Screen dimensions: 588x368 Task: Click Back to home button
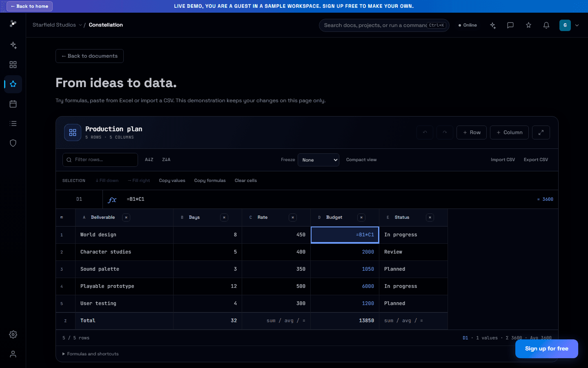(x=29, y=6)
